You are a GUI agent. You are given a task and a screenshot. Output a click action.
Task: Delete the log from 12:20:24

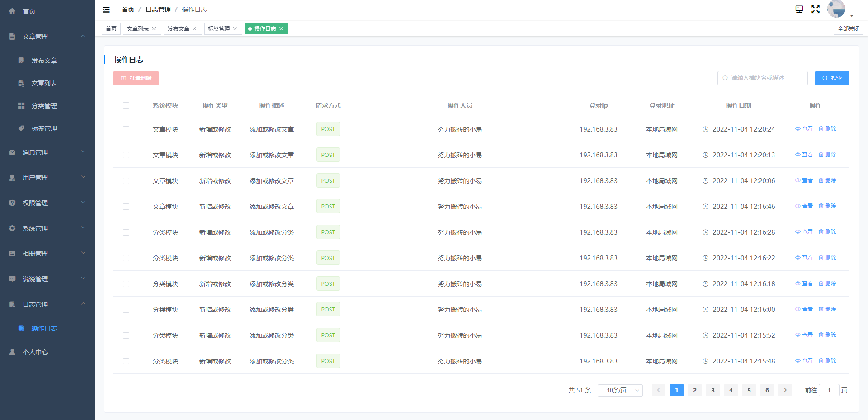(827, 129)
